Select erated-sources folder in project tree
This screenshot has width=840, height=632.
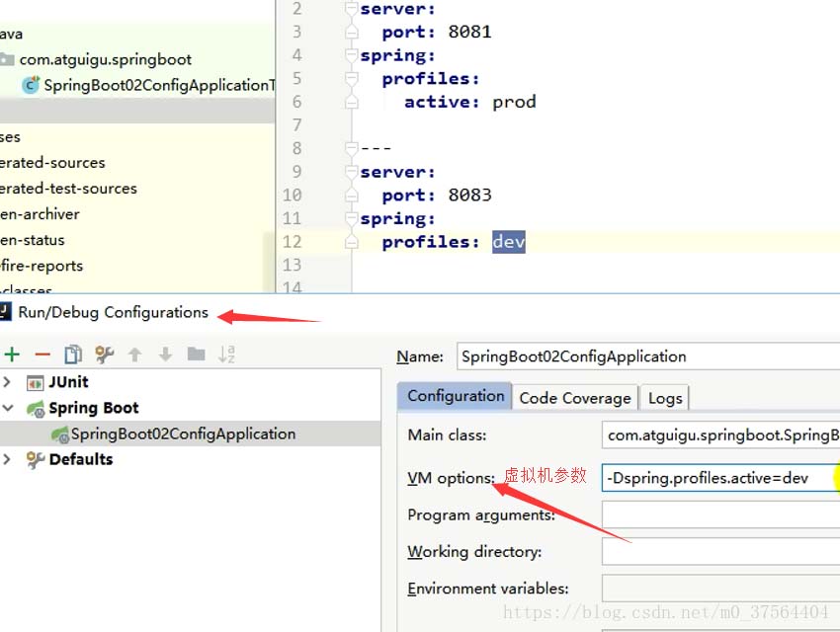coord(52,163)
